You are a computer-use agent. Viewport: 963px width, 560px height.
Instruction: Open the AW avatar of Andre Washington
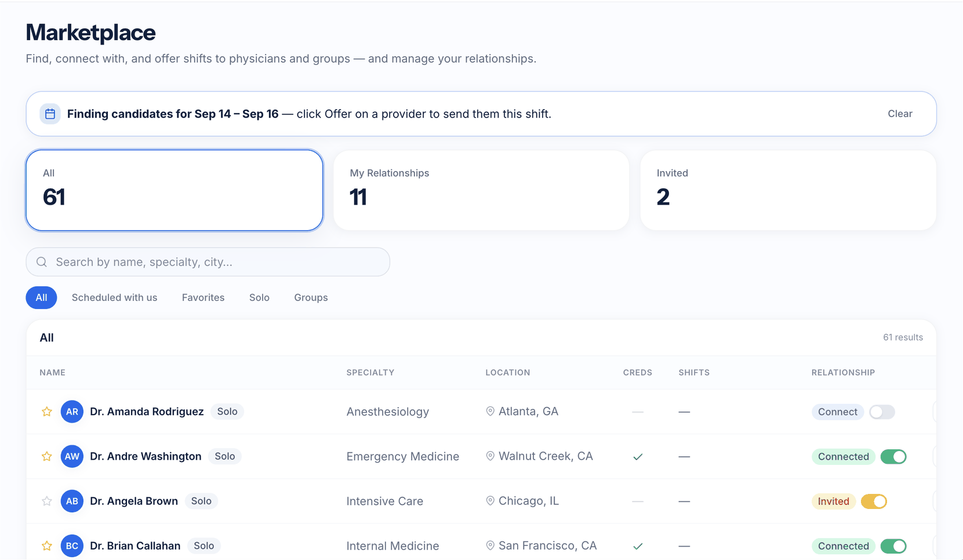[x=72, y=456]
